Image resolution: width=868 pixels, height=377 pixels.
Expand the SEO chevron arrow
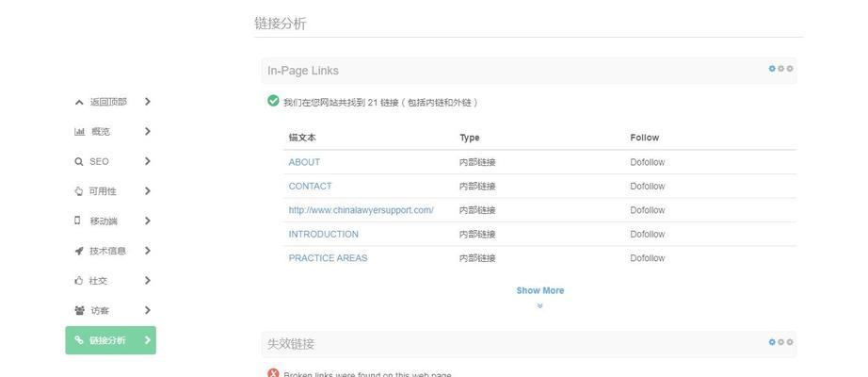pos(147,161)
